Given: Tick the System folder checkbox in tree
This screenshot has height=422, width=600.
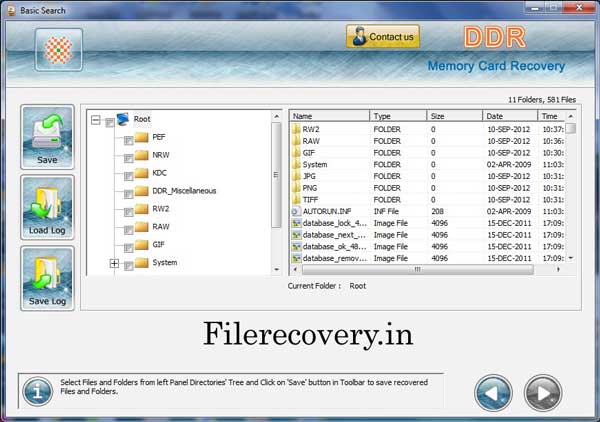Looking at the screenshot, I should point(129,266).
